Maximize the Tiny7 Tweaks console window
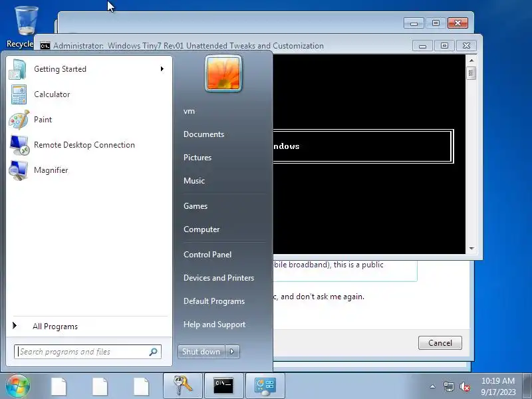 444,46
